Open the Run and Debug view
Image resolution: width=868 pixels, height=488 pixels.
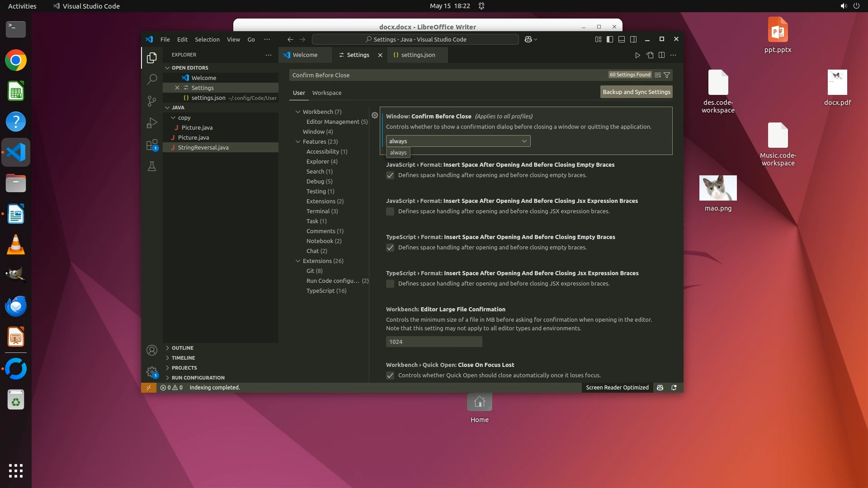[x=152, y=123]
